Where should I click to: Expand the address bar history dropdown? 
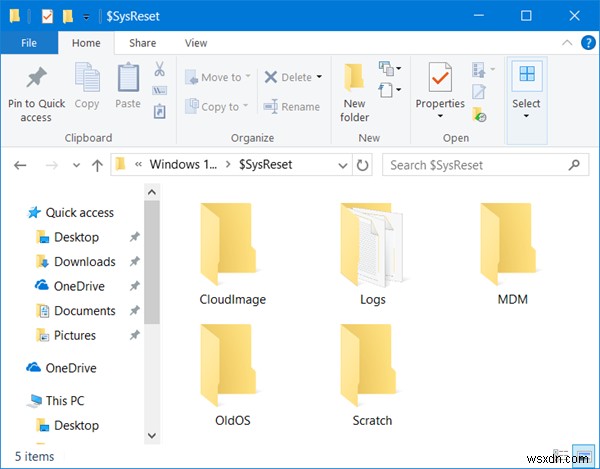[343, 165]
